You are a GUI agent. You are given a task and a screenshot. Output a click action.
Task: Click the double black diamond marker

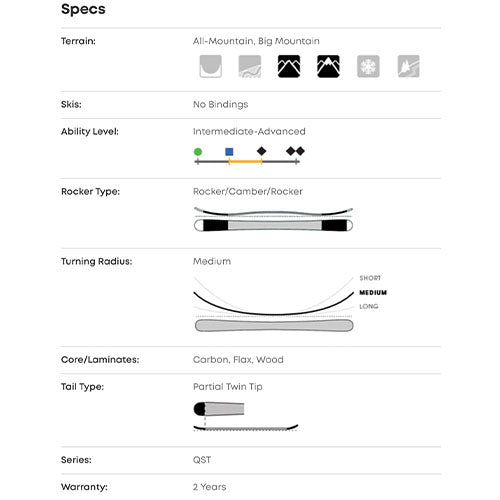click(x=296, y=151)
